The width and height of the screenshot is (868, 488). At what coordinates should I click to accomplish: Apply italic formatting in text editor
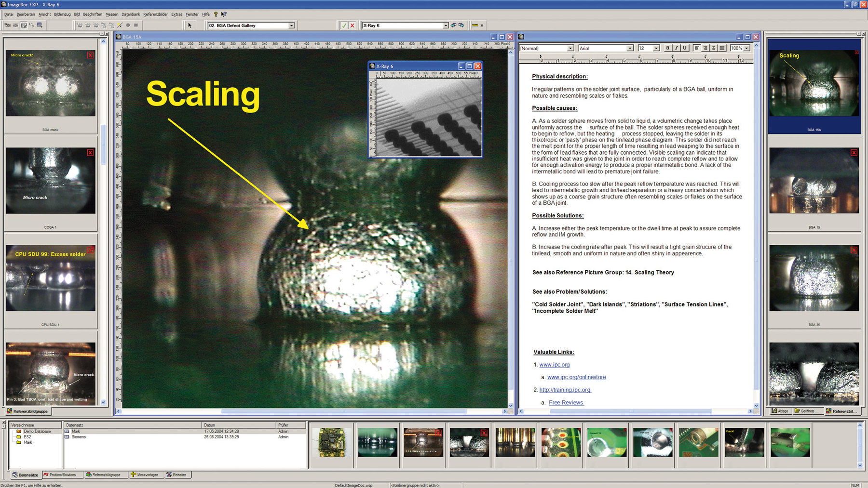tap(676, 48)
